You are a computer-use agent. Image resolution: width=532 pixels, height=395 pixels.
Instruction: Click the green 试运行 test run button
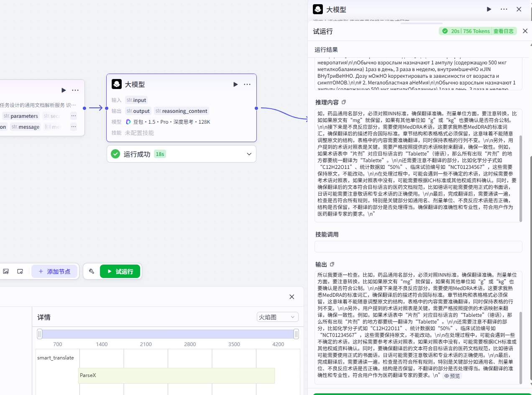(120, 271)
